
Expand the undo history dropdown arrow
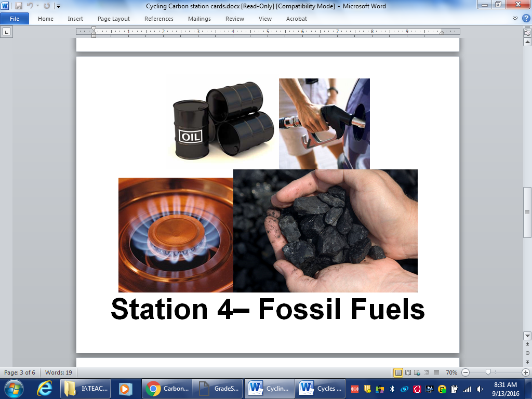pyautogui.click(x=37, y=6)
